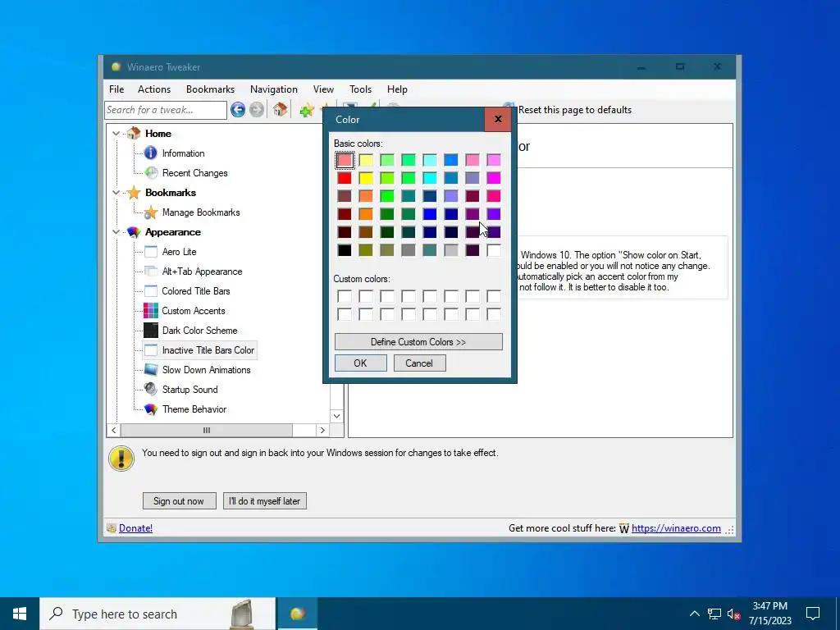Click the gray Forward navigation arrow
The height and width of the screenshot is (630, 840).
[257, 110]
